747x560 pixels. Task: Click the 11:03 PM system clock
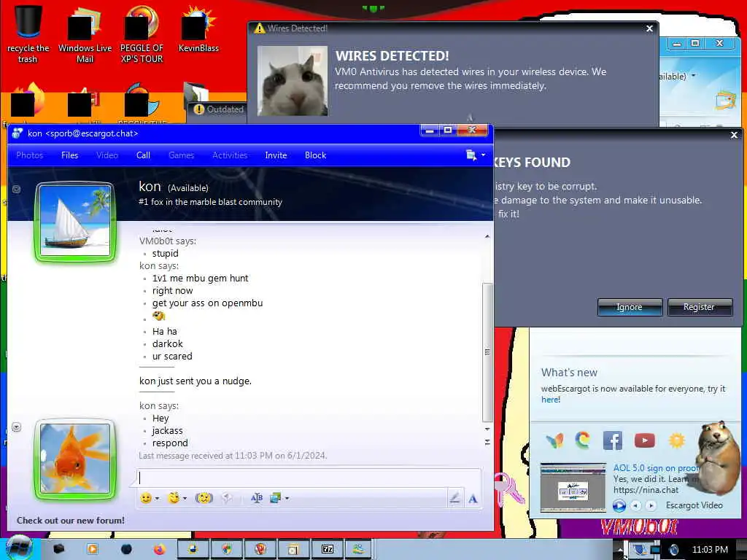click(710, 550)
